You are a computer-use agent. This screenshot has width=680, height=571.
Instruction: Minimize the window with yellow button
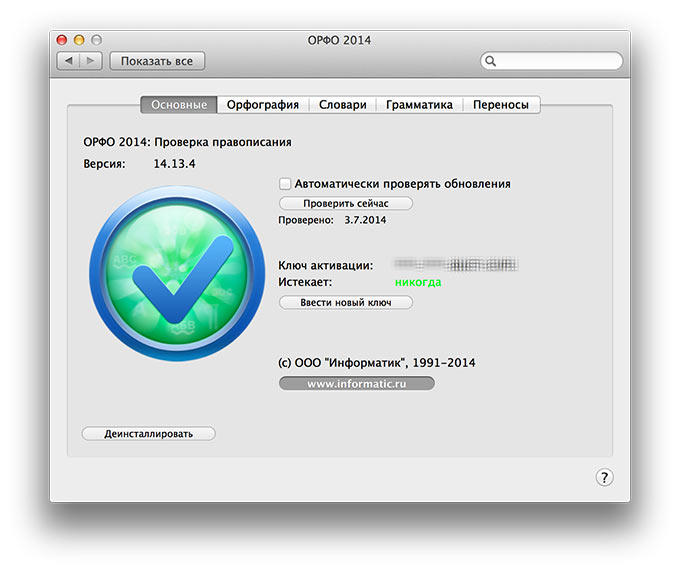click(x=79, y=40)
